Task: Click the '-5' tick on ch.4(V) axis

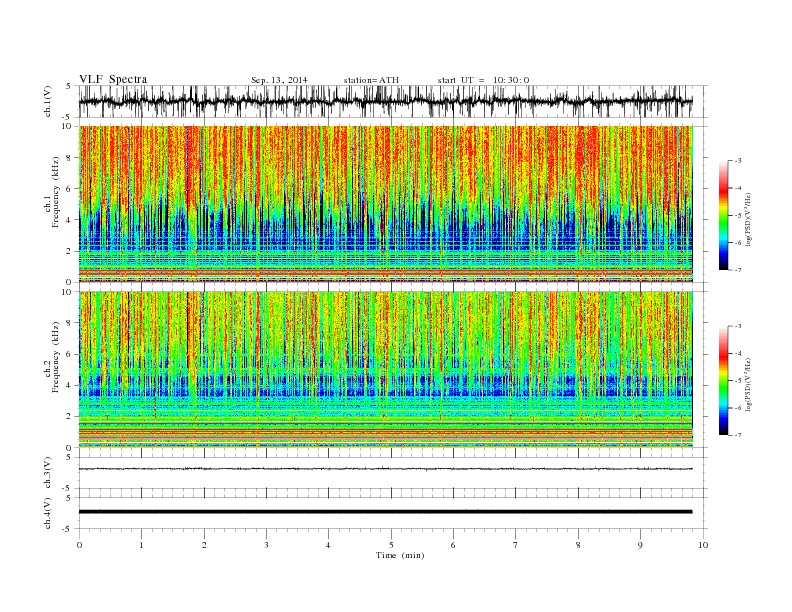Action: click(68, 529)
